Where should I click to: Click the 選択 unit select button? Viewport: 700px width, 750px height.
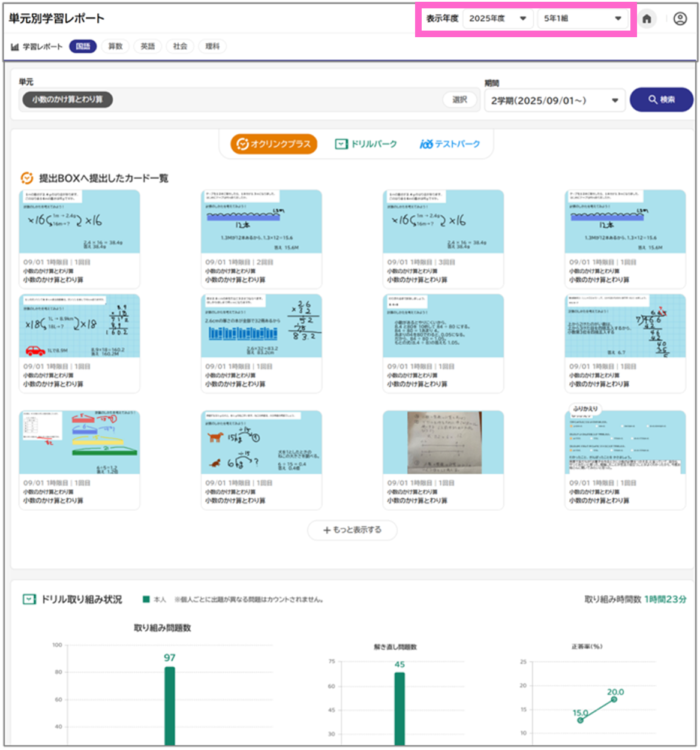[x=459, y=100]
